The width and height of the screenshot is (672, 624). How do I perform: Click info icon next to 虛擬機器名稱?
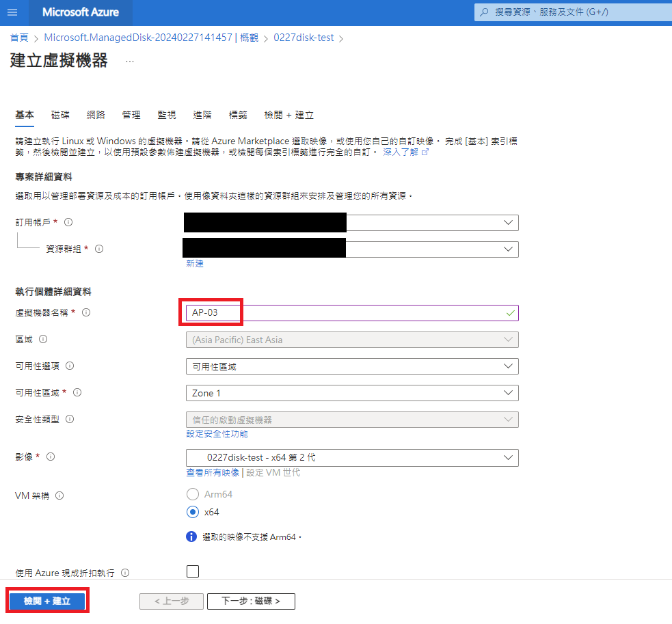86,312
